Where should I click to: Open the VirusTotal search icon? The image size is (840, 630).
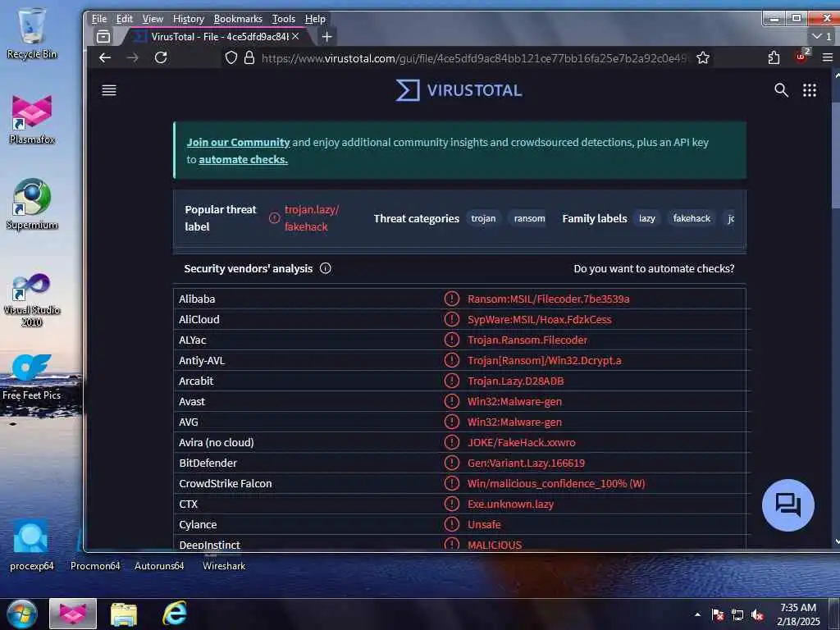(781, 90)
